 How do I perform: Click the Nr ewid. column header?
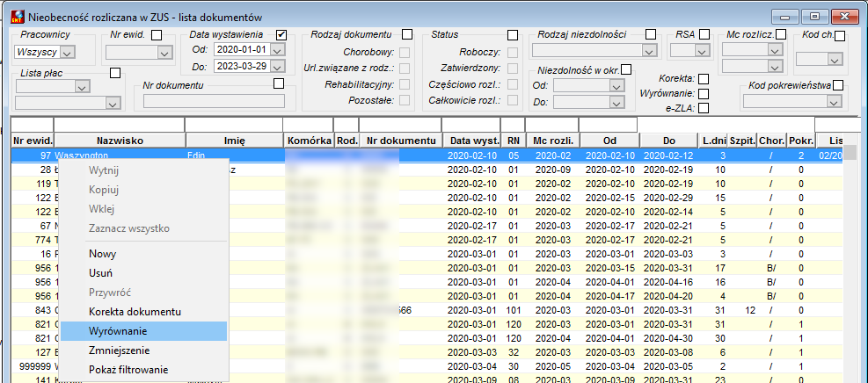tap(33, 141)
